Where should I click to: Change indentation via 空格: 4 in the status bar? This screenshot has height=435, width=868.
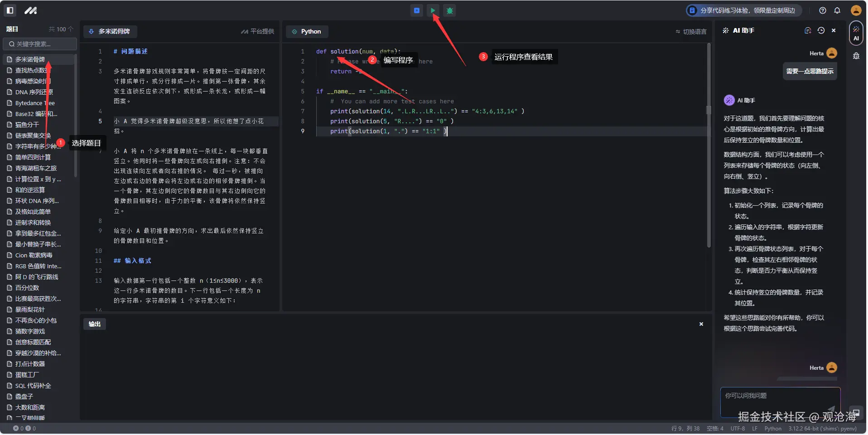point(715,429)
